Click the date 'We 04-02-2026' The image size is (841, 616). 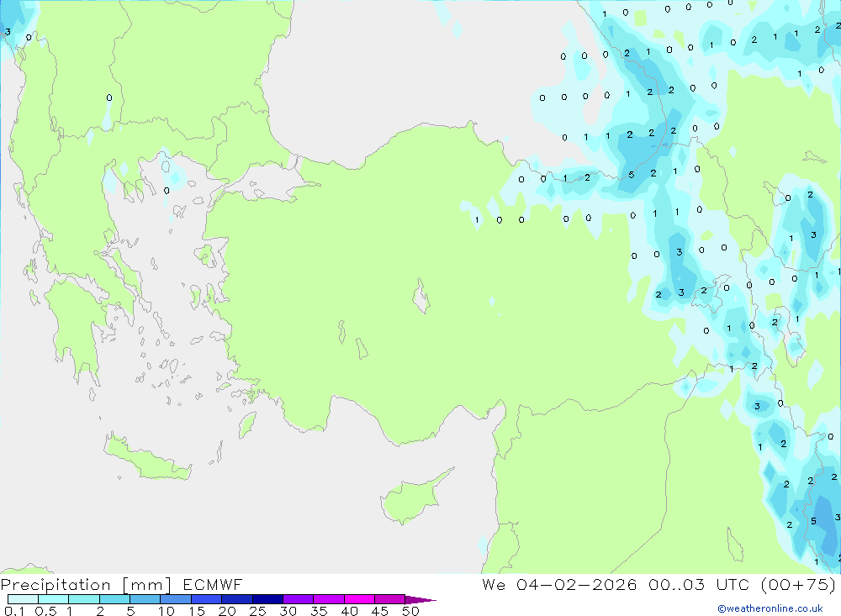pyautogui.click(x=559, y=584)
